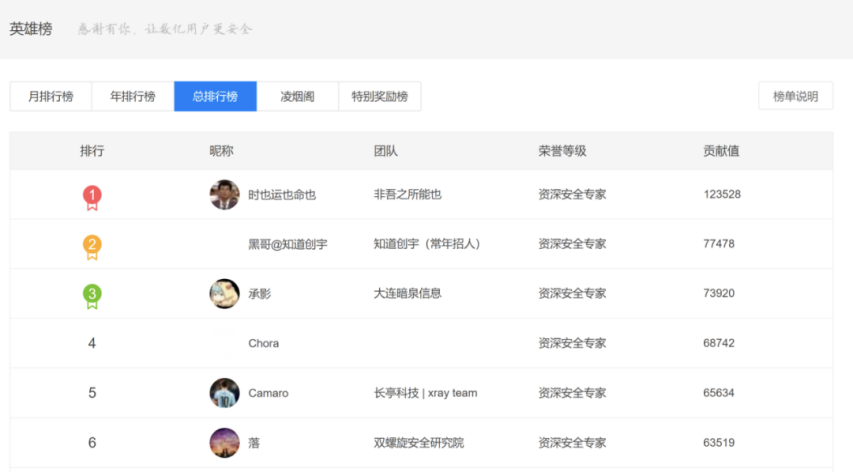Click avatar of user 时也运也命也
The width and height of the screenshot is (853, 472).
[x=224, y=195]
